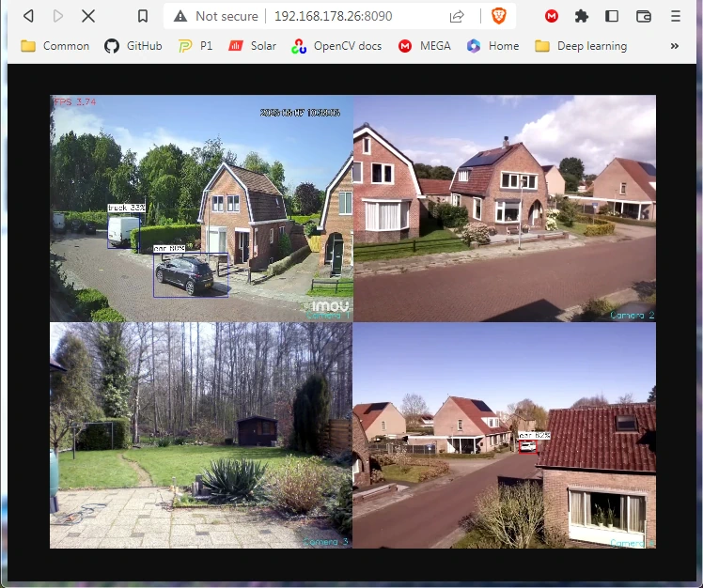Click the Camera 2 label text

(x=633, y=315)
